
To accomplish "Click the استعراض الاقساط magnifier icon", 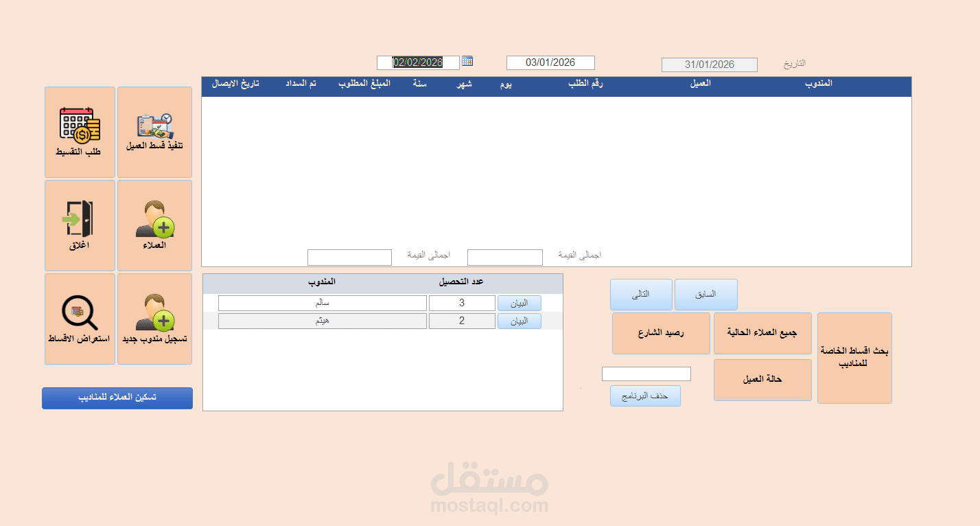I will [x=80, y=313].
